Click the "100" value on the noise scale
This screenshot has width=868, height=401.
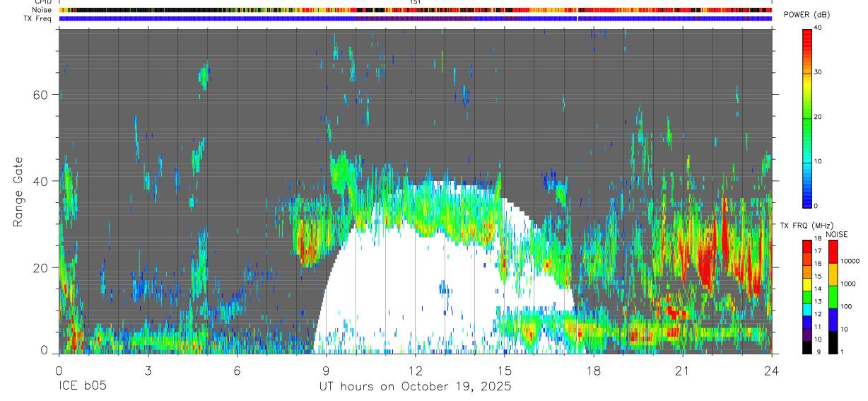(x=847, y=306)
